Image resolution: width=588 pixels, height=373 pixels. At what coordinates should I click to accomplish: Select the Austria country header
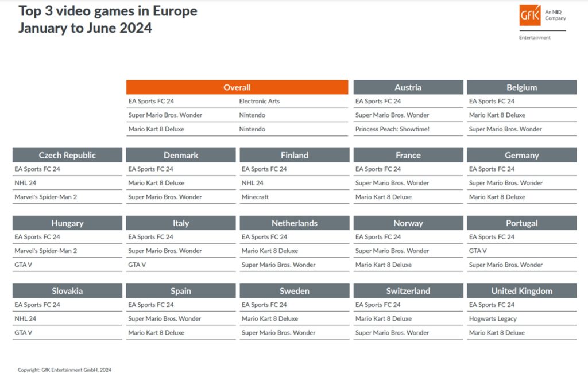(408, 87)
